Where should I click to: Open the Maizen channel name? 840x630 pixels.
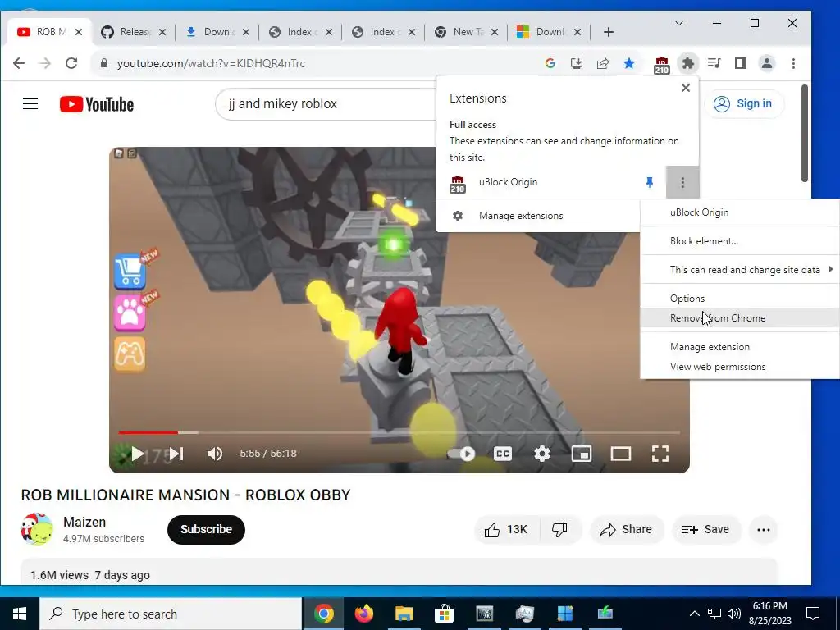84,522
